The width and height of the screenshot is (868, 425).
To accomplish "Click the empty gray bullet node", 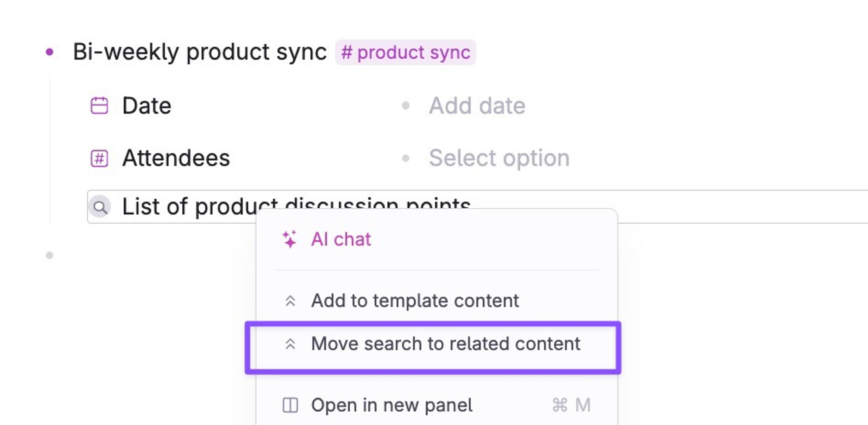I will coord(50,255).
